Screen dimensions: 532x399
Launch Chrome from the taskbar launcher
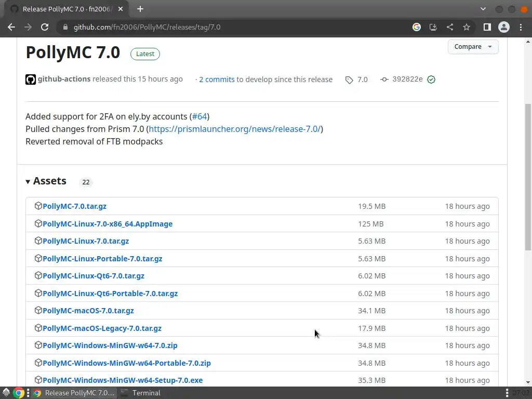point(19,393)
